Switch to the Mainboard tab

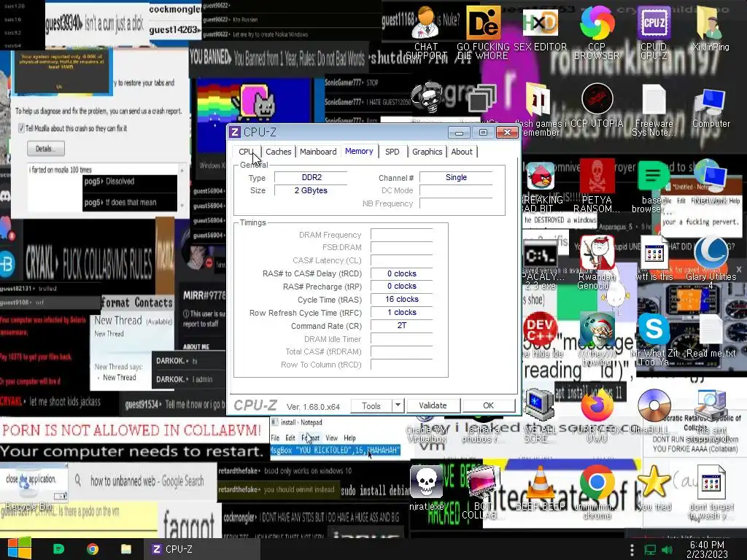(318, 152)
